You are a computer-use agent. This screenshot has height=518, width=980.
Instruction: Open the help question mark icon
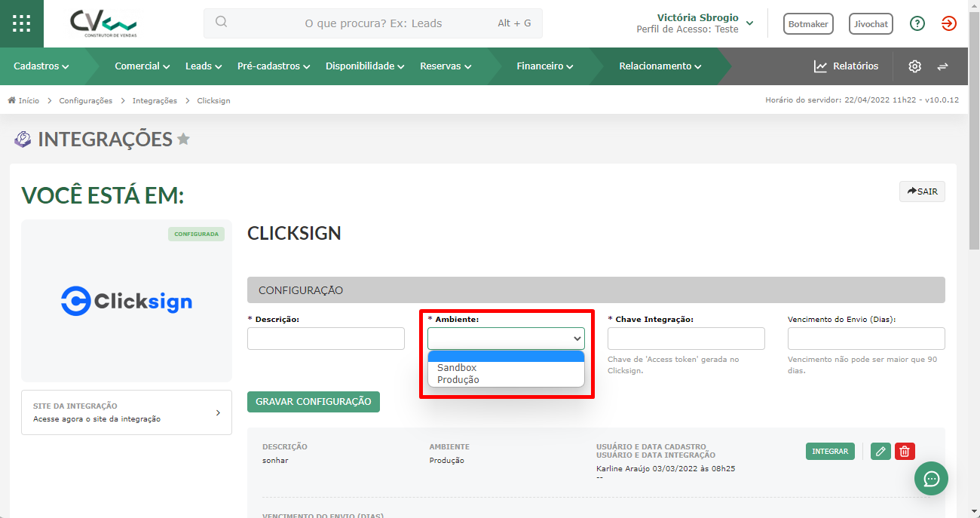pyautogui.click(x=917, y=23)
